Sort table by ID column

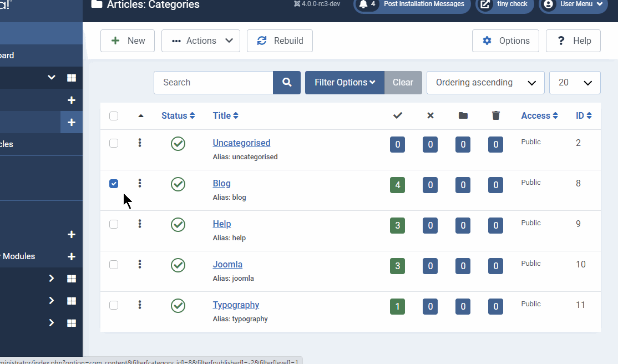pos(584,115)
